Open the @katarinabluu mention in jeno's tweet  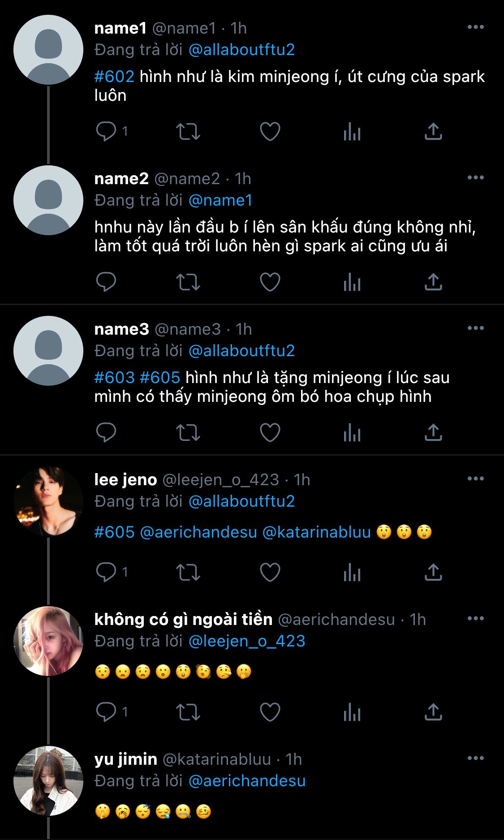coord(316,532)
